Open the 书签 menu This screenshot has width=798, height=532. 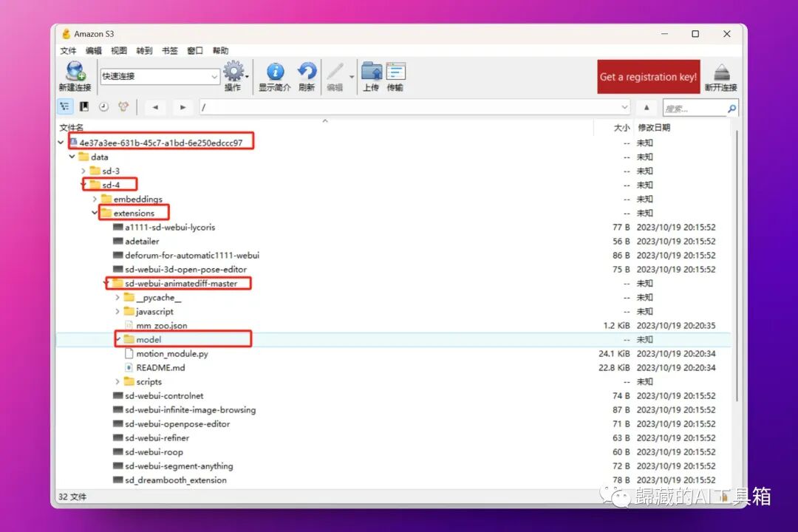(x=170, y=50)
